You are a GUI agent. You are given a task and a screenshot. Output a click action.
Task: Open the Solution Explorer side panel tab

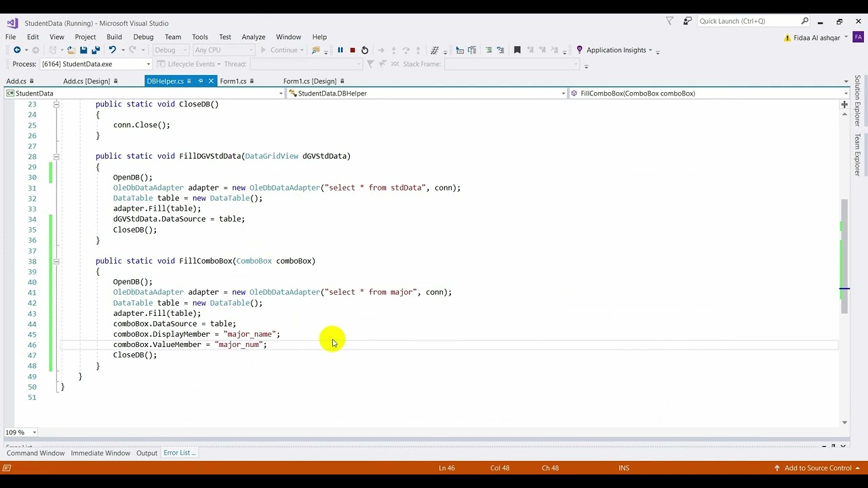coord(858,101)
